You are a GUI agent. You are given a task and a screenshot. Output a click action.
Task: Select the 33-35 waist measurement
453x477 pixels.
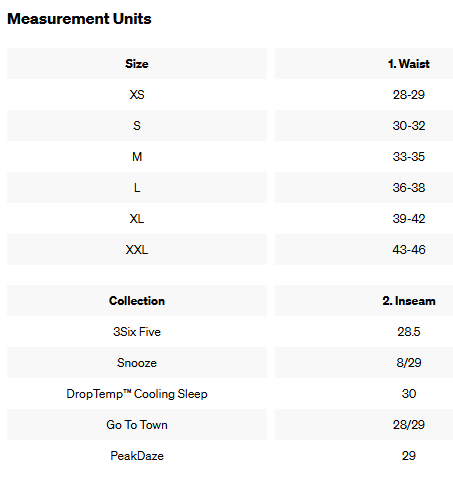coord(409,157)
